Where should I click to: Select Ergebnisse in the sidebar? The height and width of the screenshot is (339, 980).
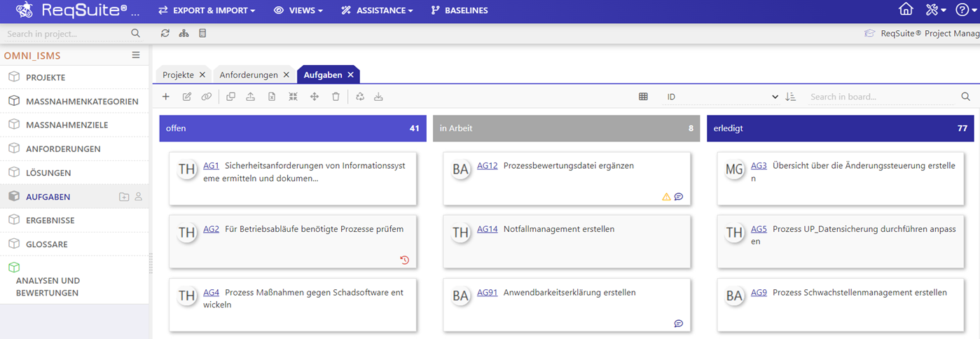pos(50,221)
